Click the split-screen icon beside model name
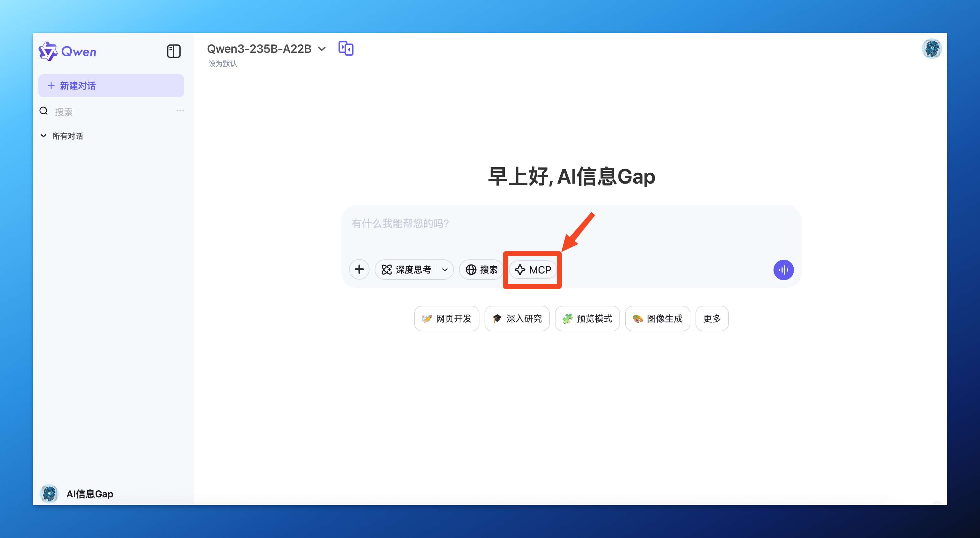Viewport: 980px width, 538px height. pos(346,48)
